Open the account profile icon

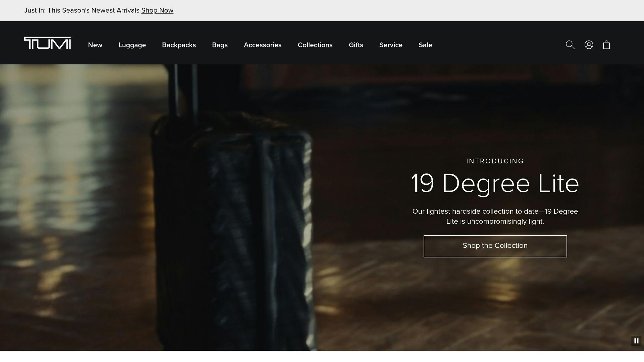tap(589, 45)
